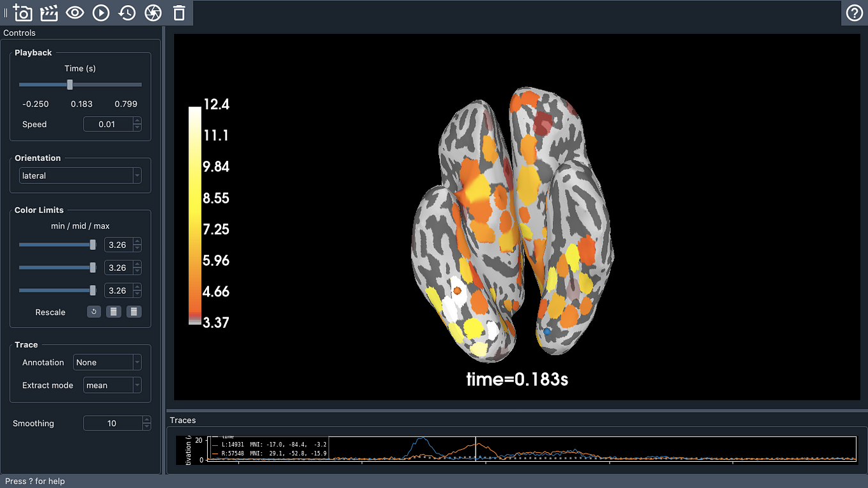Open the movie recording tool
This screenshot has height=488, width=868.
(x=49, y=13)
